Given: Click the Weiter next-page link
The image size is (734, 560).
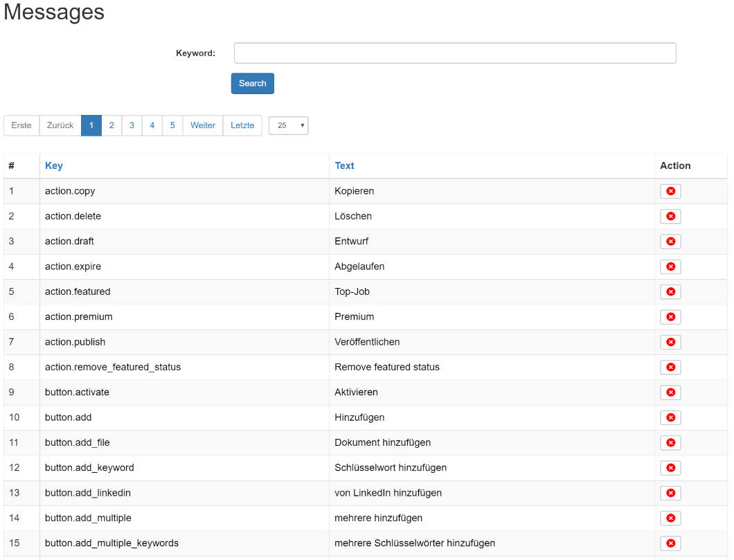Looking at the screenshot, I should 203,125.
